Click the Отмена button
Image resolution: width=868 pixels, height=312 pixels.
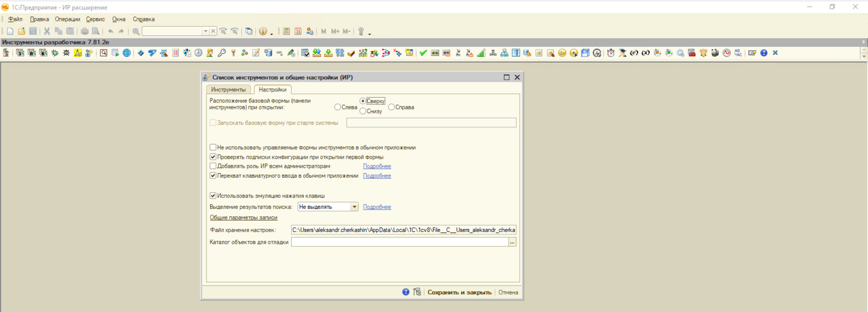click(508, 292)
